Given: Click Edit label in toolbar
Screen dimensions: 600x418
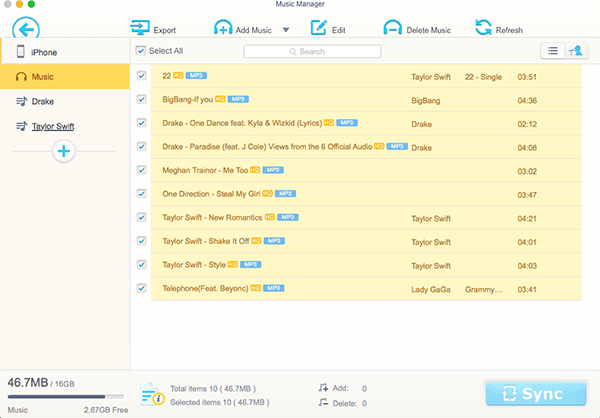Looking at the screenshot, I should pos(339,30).
